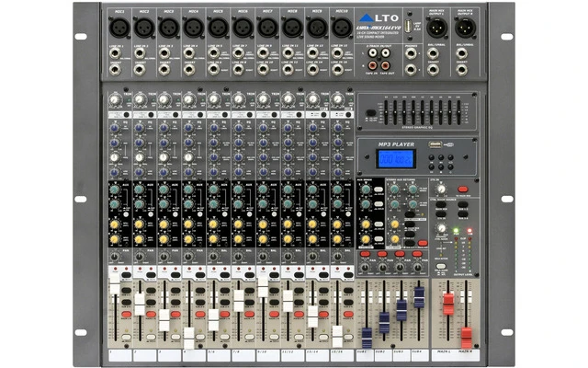Toggle channel 1 mute button

tap(126, 275)
